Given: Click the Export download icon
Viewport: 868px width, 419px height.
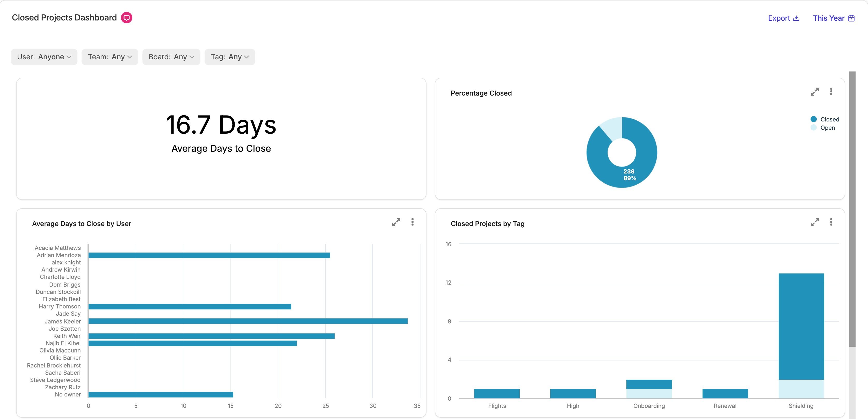Looking at the screenshot, I should pyautogui.click(x=796, y=18).
